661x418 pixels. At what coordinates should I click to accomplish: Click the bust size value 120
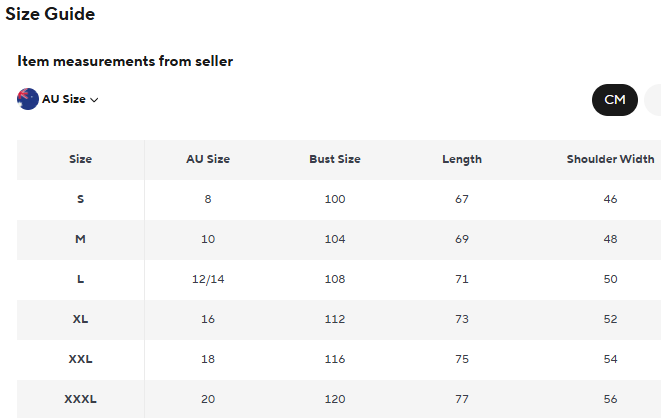pyautogui.click(x=335, y=399)
